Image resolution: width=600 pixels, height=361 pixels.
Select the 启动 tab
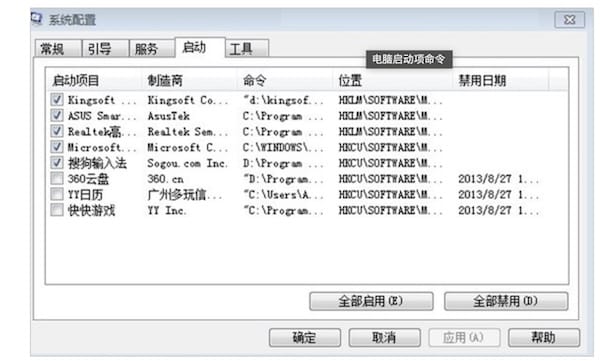coord(200,47)
